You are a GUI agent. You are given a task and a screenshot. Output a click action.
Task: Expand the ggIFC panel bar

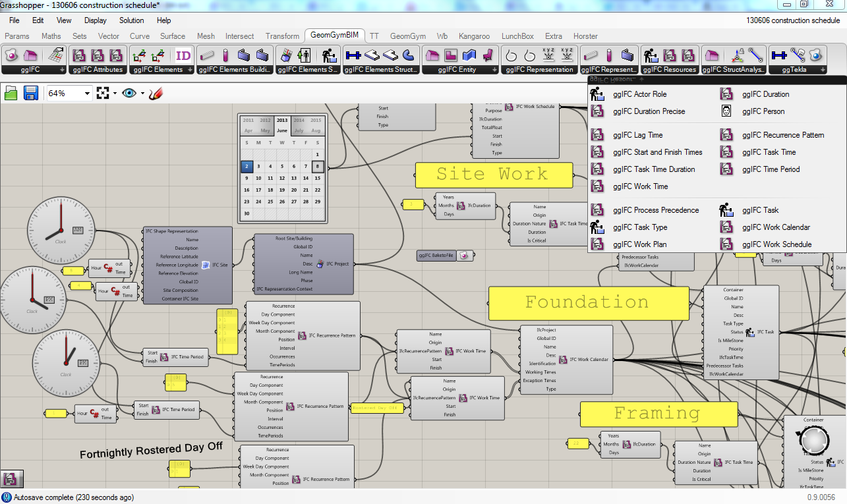click(x=34, y=70)
